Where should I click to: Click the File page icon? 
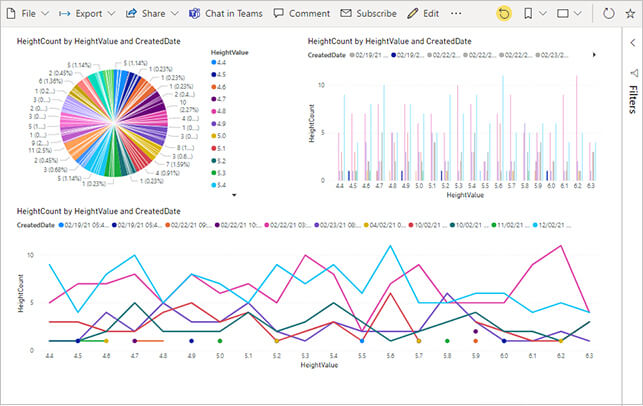click(11, 14)
